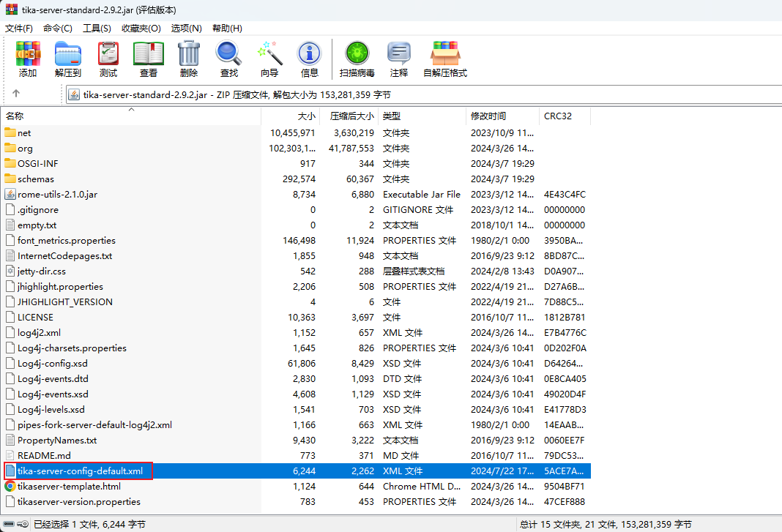Select Log4j-levels.xsd file
This screenshot has height=532, width=782.
pos(51,410)
